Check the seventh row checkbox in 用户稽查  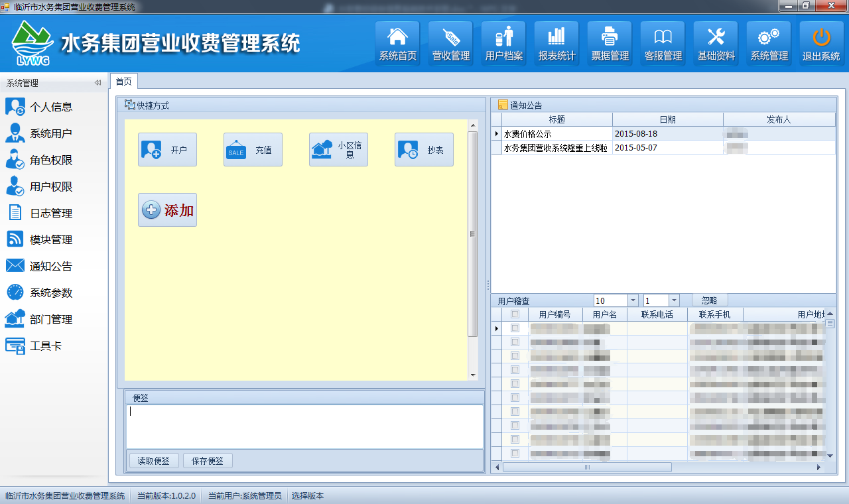pyautogui.click(x=515, y=412)
